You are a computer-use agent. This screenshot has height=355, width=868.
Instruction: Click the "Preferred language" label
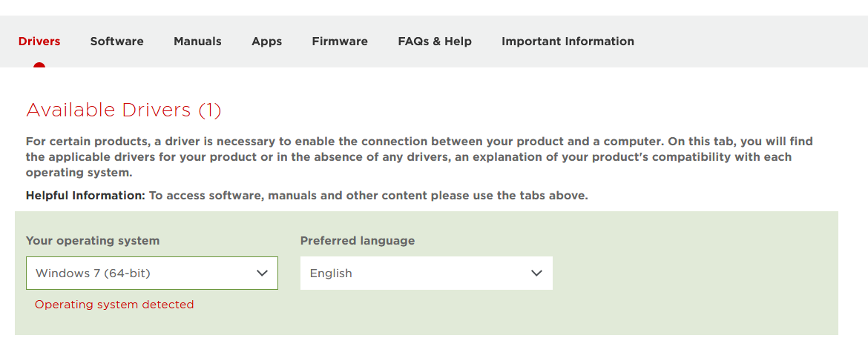(x=358, y=241)
